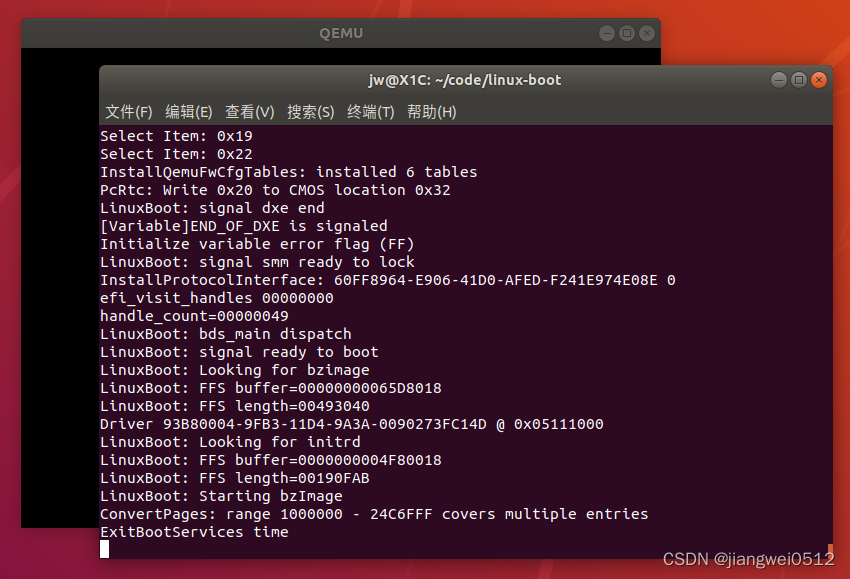
Task: Open the 终端(T) menu
Action: click(x=370, y=112)
